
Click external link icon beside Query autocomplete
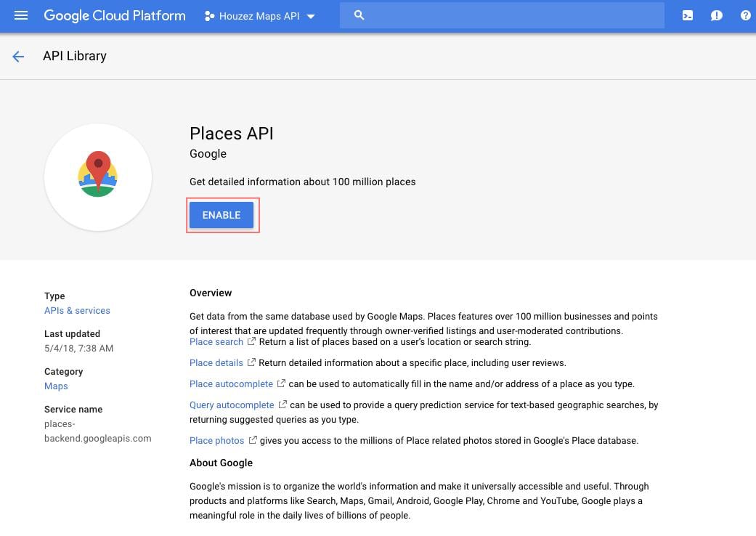tap(283, 405)
